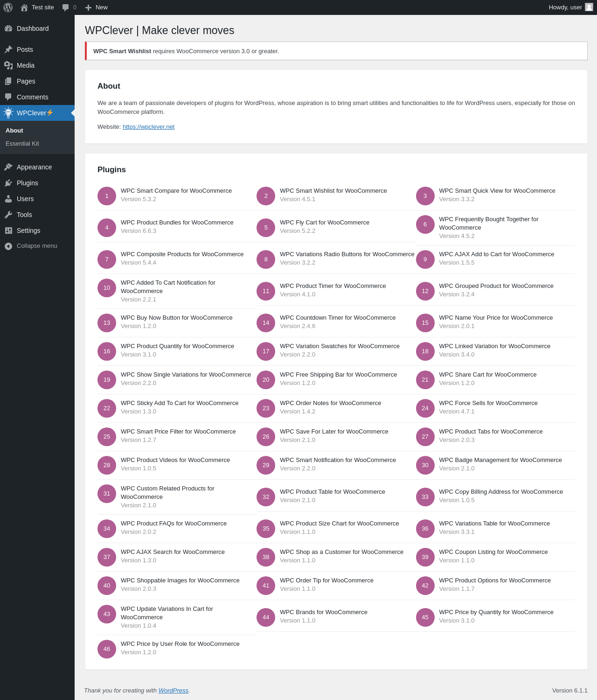The width and height of the screenshot is (597, 700).
Task: Open the Dashboard menu item
Action: (x=37, y=28)
